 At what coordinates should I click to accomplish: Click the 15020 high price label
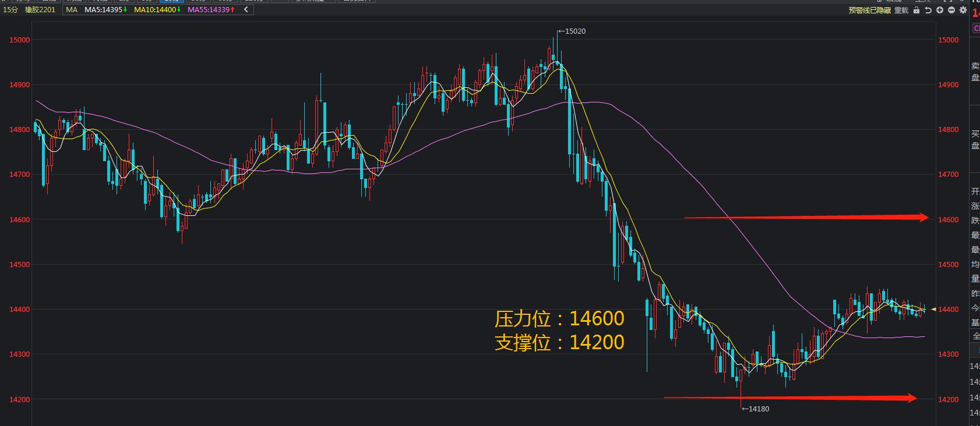574,31
